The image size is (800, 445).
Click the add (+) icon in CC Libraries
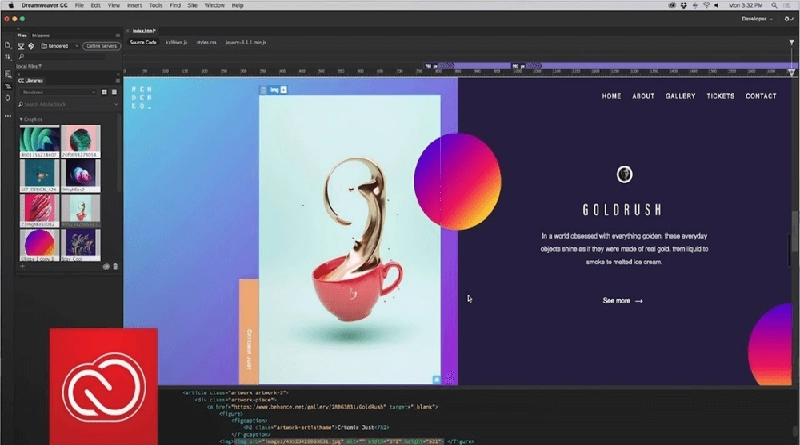(23, 266)
